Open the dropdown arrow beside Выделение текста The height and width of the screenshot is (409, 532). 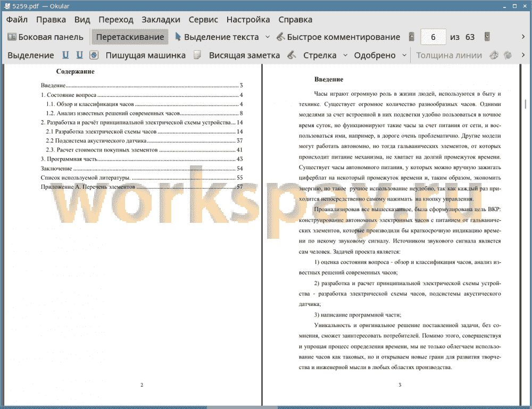268,37
